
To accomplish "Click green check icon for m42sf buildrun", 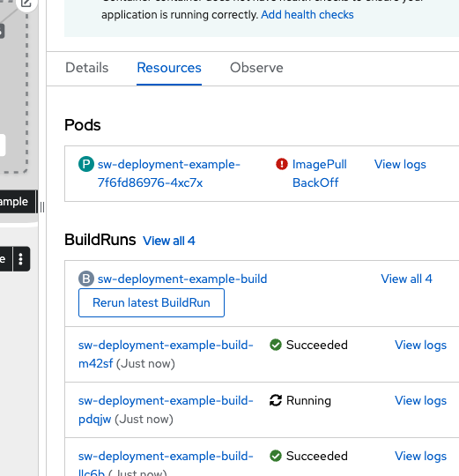I will pyautogui.click(x=276, y=345).
